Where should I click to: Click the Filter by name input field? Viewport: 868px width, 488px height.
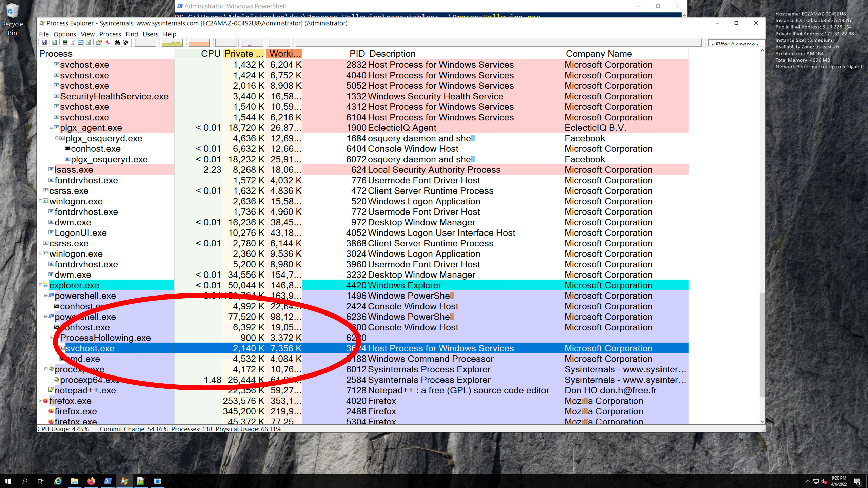pos(736,43)
